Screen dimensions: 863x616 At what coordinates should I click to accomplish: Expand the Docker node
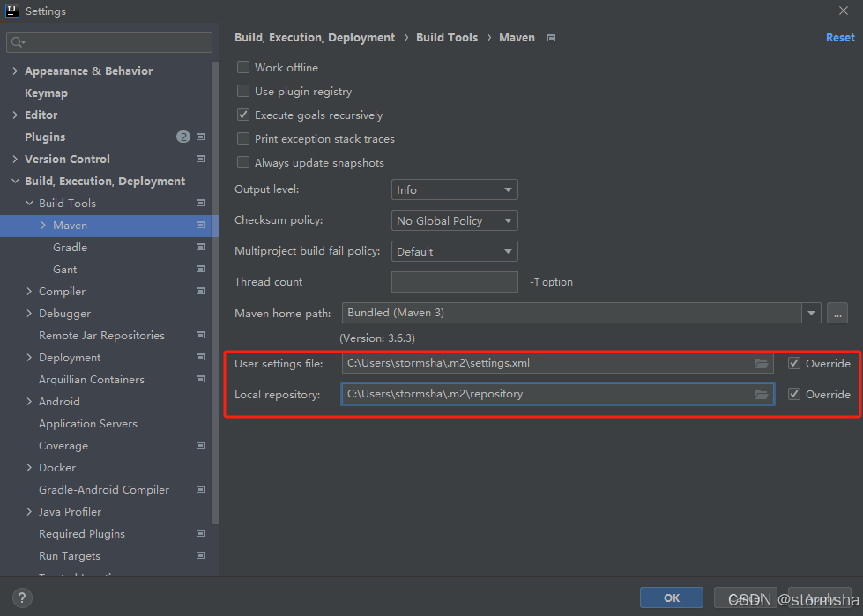pos(29,467)
